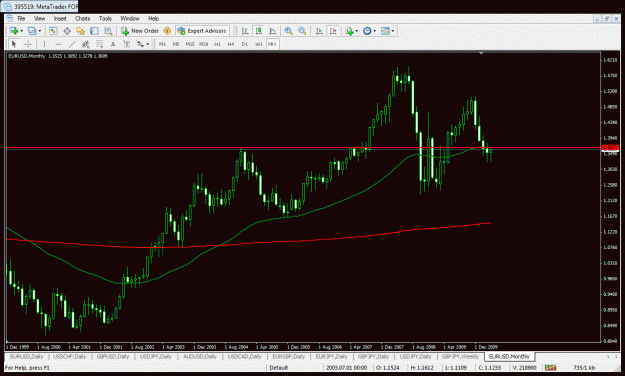
Task: Click the Profiles icon
Action: tap(32, 31)
